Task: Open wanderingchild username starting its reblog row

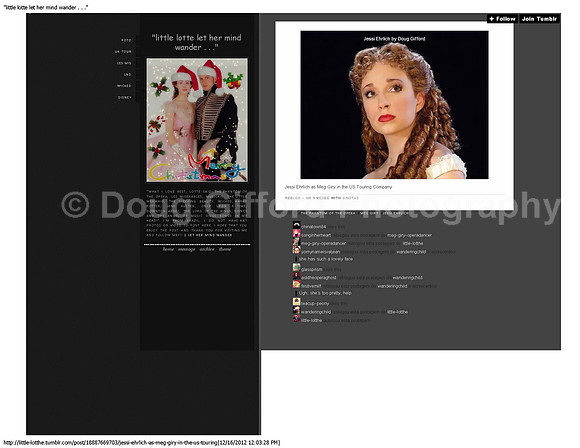Action: point(316,312)
